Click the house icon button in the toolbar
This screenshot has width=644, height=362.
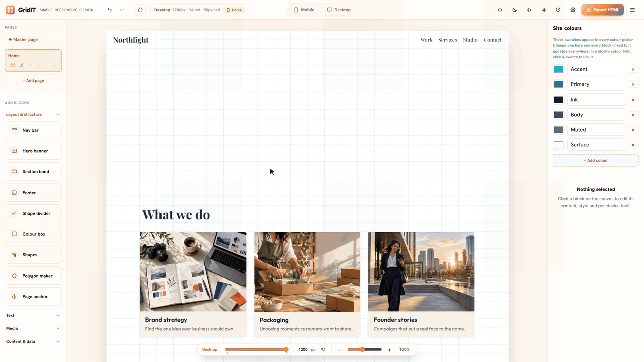pyautogui.click(x=140, y=10)
